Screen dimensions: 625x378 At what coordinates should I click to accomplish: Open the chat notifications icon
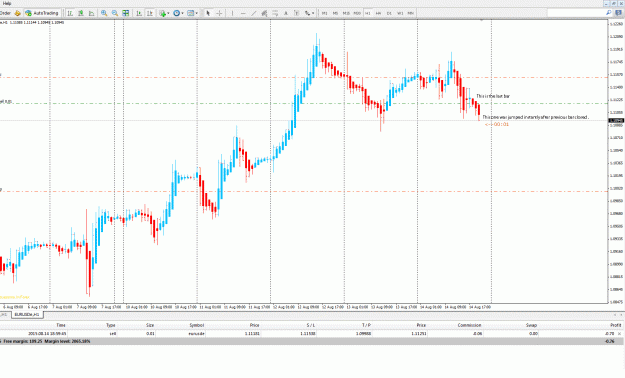click(619, 13)
